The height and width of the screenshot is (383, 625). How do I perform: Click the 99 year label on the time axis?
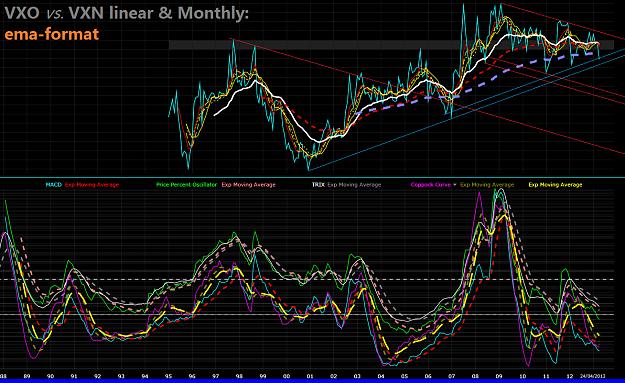tap(263, 376)
